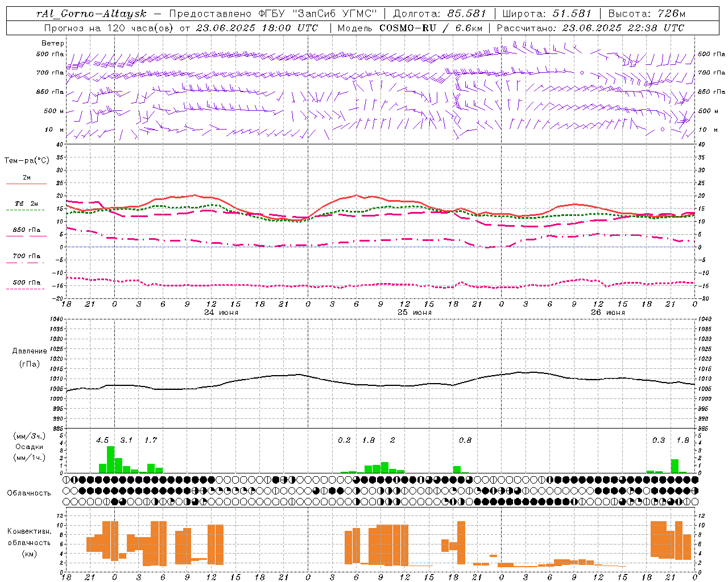Click the '25 июня' date label
The image size is (728, 582).
click(415, 312)
